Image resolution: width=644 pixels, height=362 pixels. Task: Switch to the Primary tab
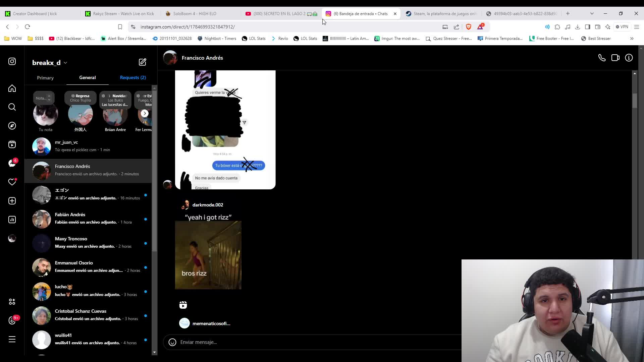[45, 77]
